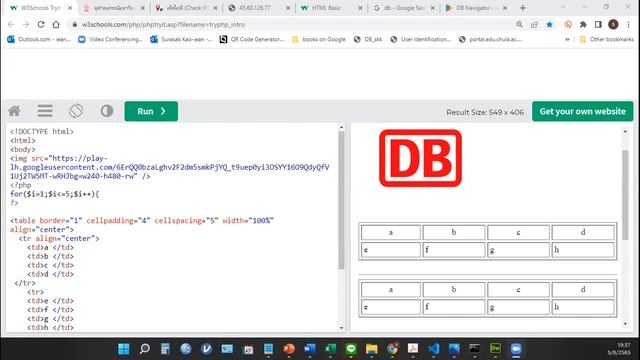Click the W3Schools home icon
640x360 pixels.
[15, 111]
